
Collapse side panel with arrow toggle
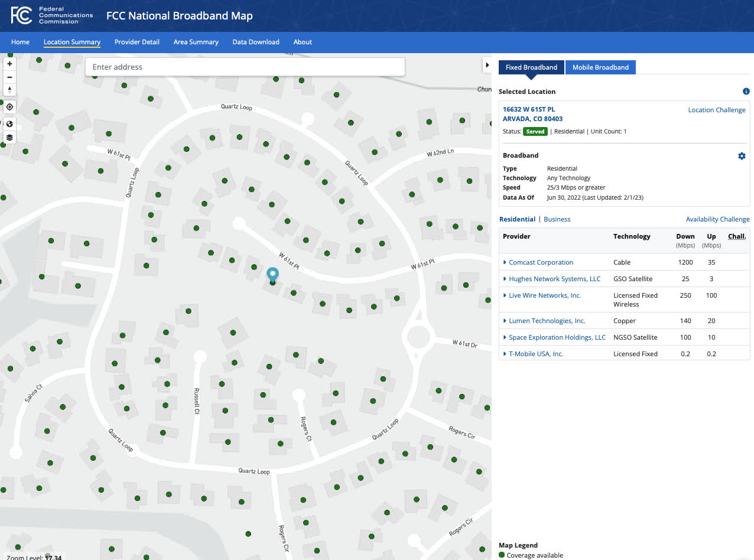(487, 65)
